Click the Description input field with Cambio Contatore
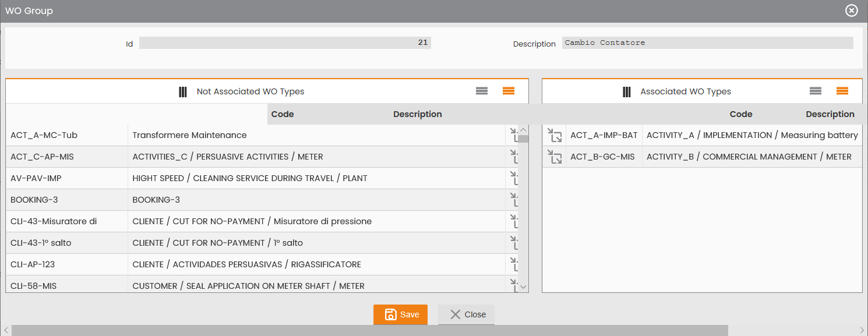Screen dimensions: 868x336 click(708, 43)
